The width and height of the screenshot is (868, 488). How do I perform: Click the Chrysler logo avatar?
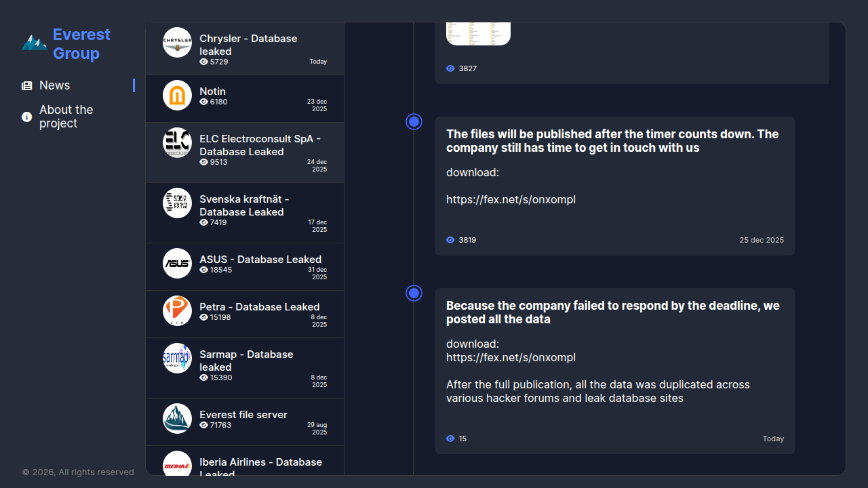click(177, 43)
